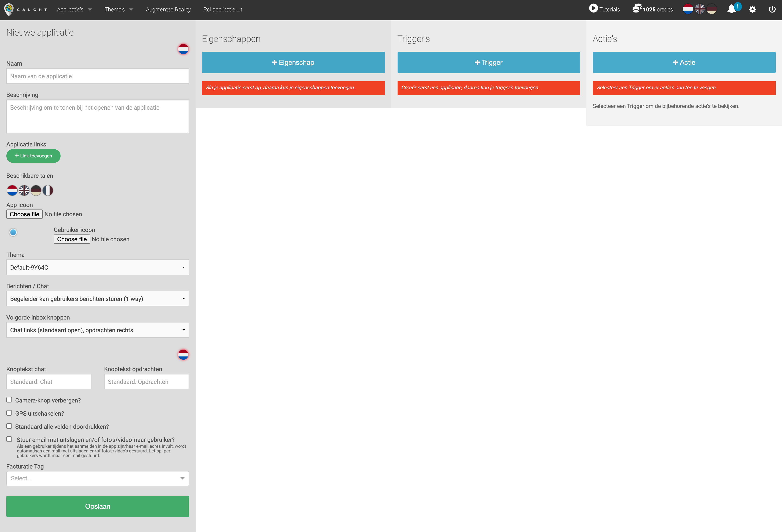Click the power logout icon
Image resolution: width=782 pixels, height=532 pixels.
[772, 9]
